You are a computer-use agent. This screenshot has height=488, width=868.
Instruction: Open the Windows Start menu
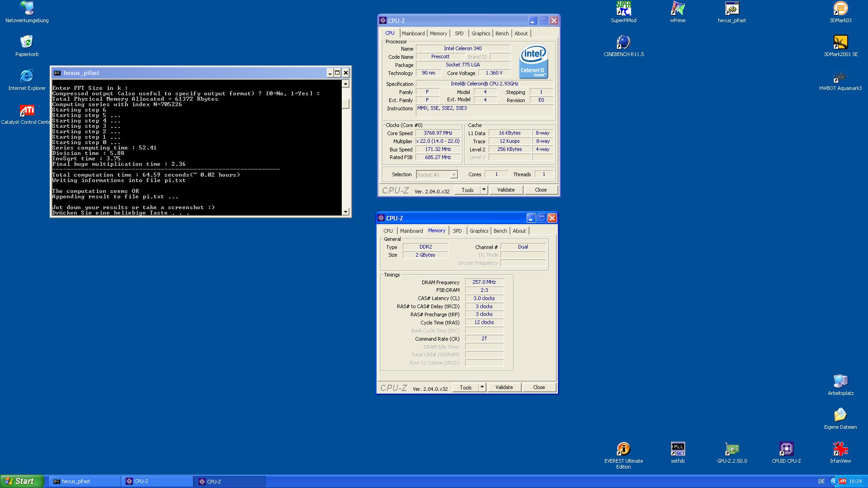pos(22,481)
